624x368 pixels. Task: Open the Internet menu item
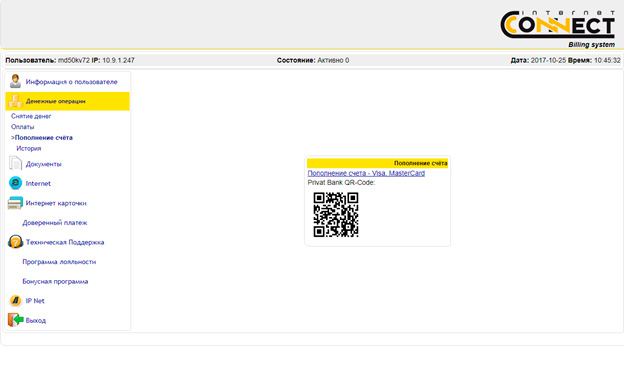pos(38,183)
